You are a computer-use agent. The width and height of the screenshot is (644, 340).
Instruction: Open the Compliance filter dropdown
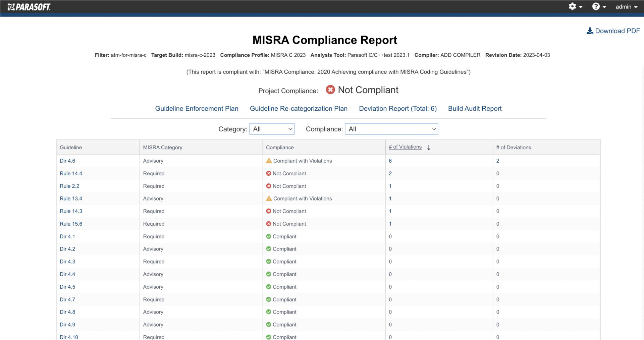tap(391, 129)
